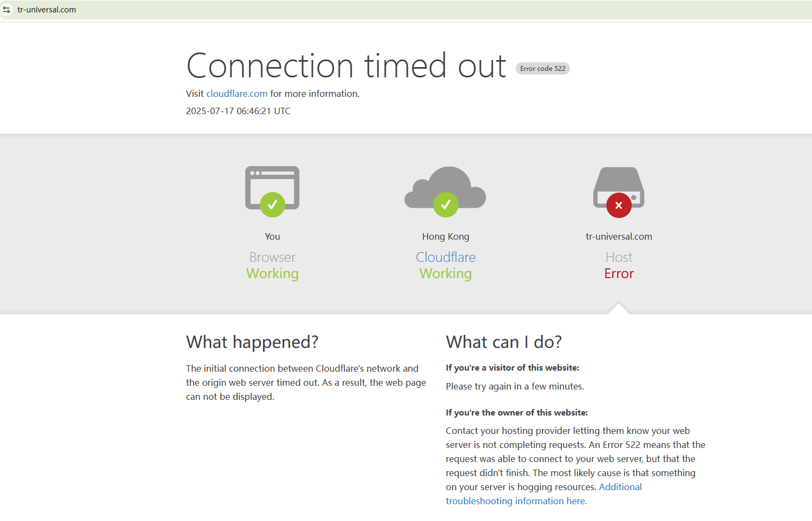Click the "You" label under browser icon
The image size is (812, 521).
pyautogui.click(x=272, y=236)
